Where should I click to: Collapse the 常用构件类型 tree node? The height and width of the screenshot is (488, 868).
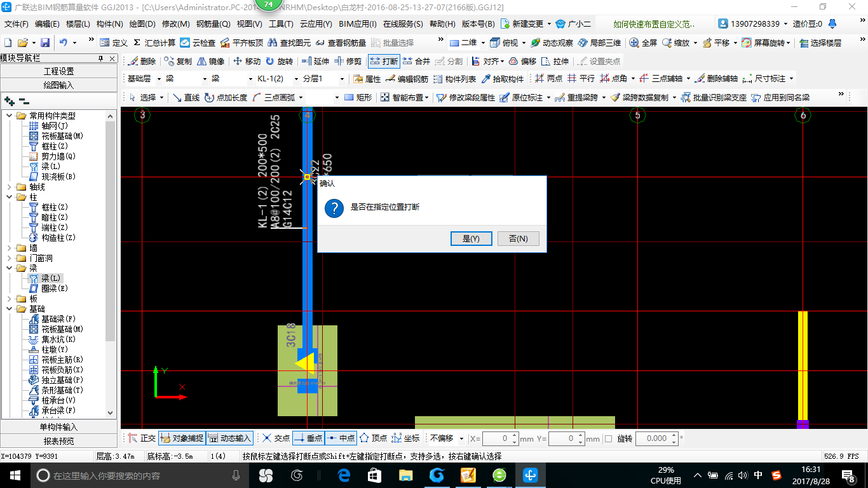9,116
